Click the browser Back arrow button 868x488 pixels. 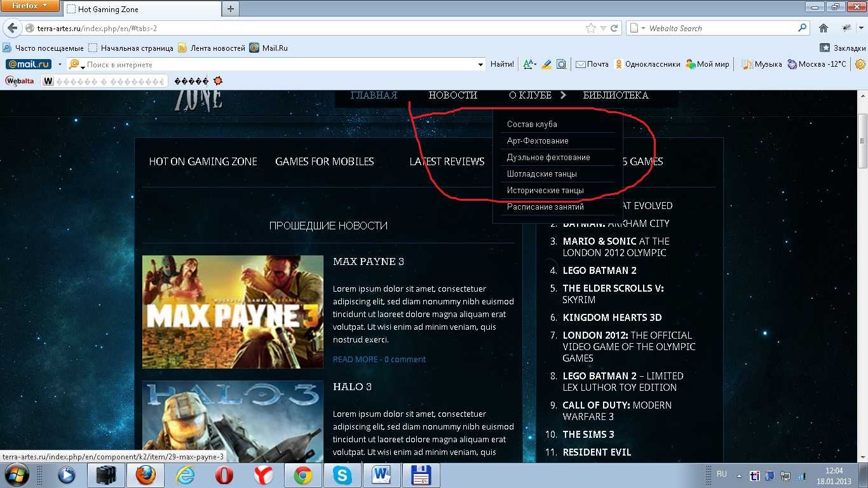(x=12, y=28)
